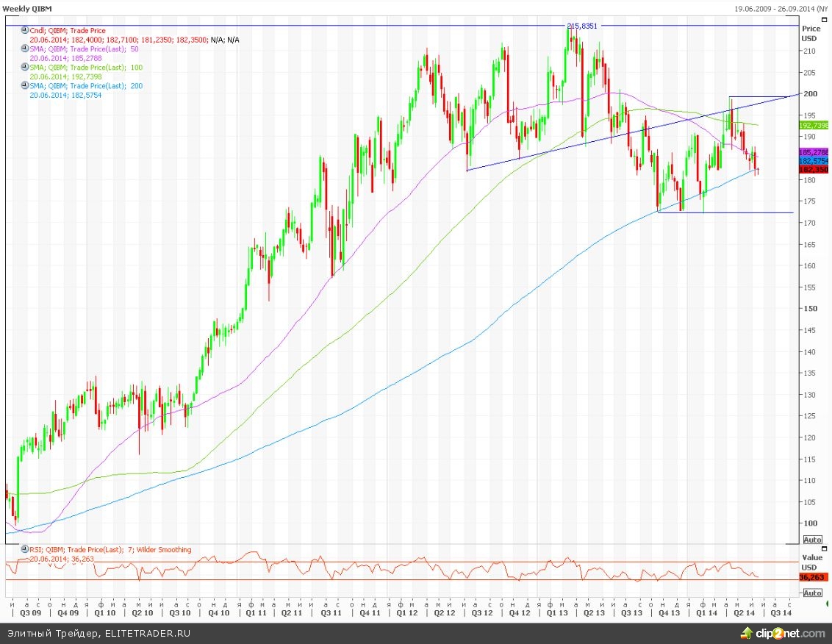Click the orange 36,263 RSI value tag
The image size is (832, 644).
click(812, 577)
